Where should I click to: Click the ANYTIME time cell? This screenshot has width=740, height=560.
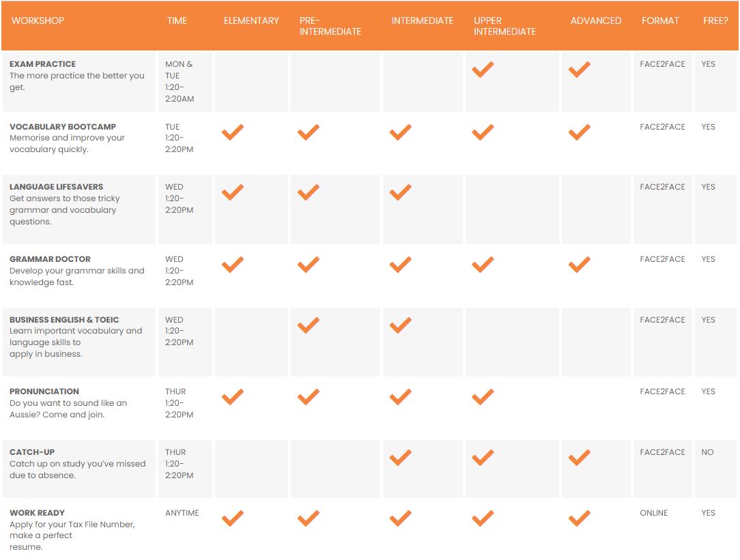182,513
